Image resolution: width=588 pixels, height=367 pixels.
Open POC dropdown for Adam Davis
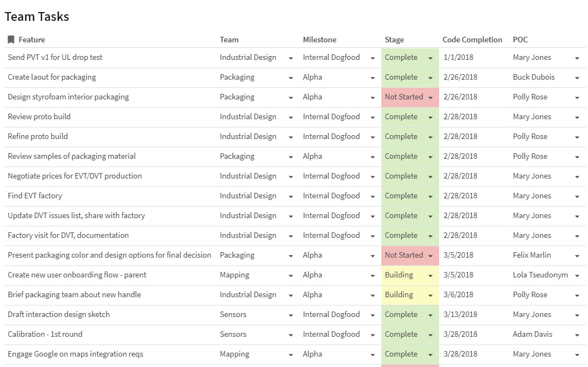coord(577,335)
